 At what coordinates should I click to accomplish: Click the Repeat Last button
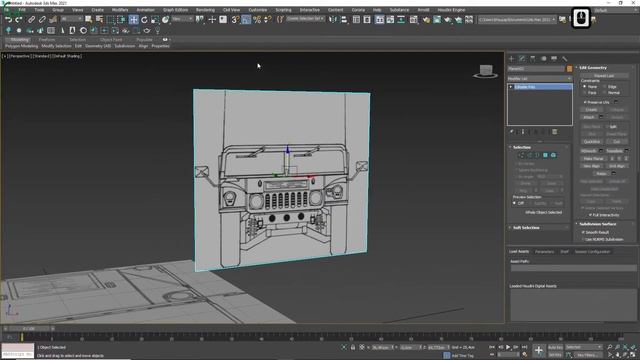point(604,76)
